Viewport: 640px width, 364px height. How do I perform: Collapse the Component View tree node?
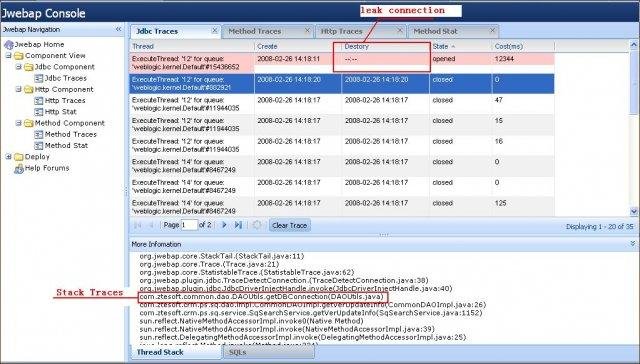coord(8,55)
